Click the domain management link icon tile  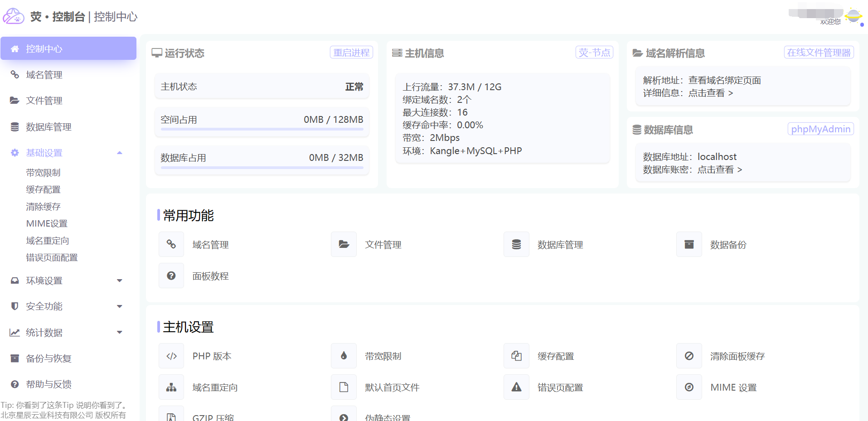tap(171, 244)
